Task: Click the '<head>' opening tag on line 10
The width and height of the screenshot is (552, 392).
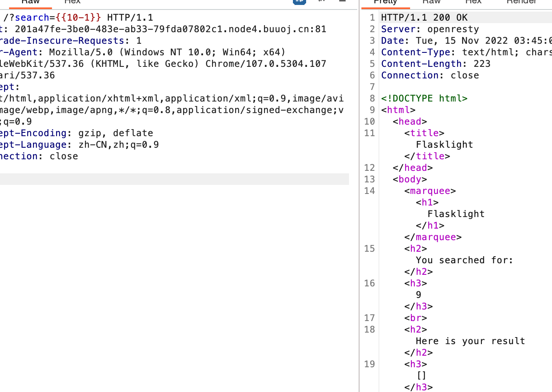Action: [x=410, y=121]
